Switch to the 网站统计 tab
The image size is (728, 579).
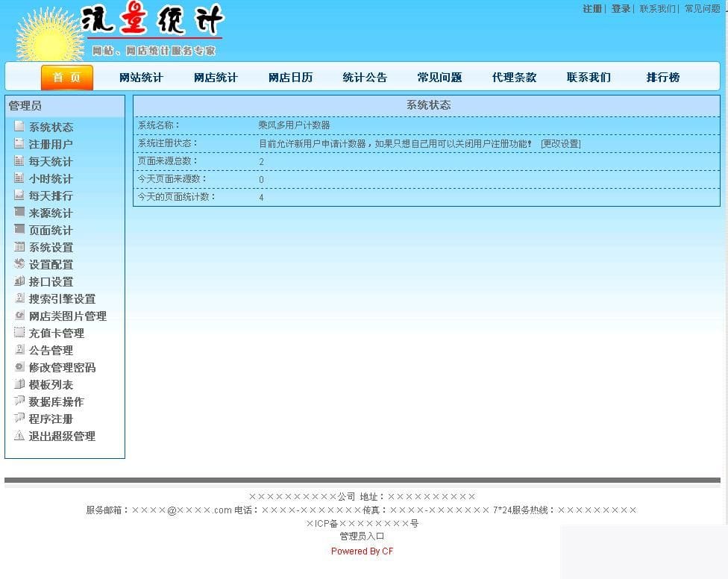pyautogui.click(x=141, y=77)
